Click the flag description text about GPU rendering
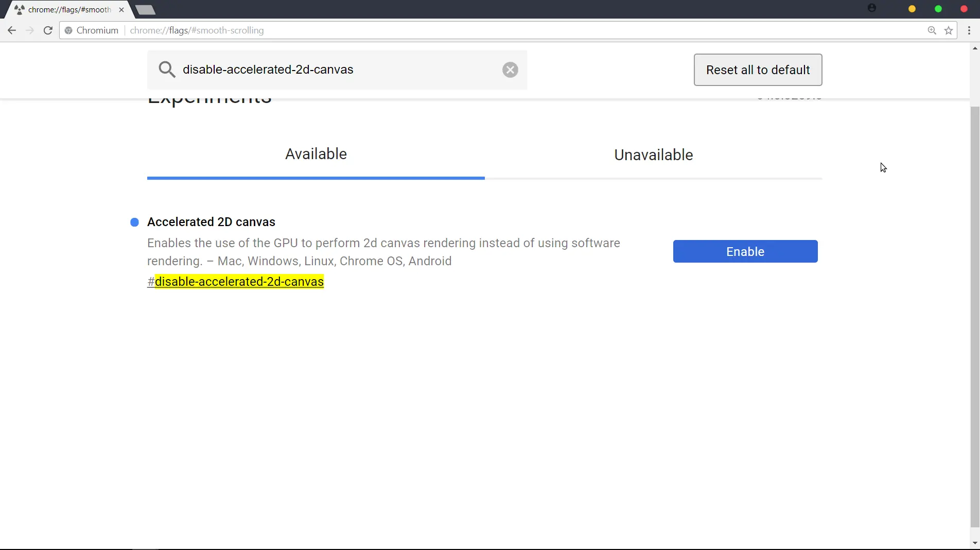This screenshot has width=980, height=550. pyautogui.click(x=383, y=252)
